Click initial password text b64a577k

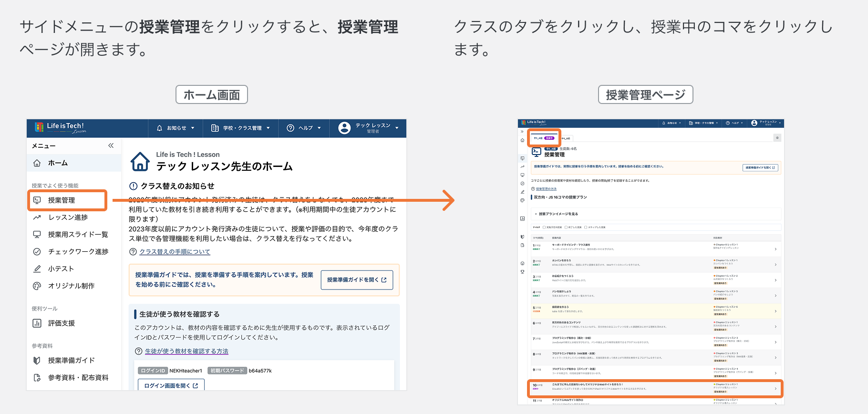coord(260,371)
